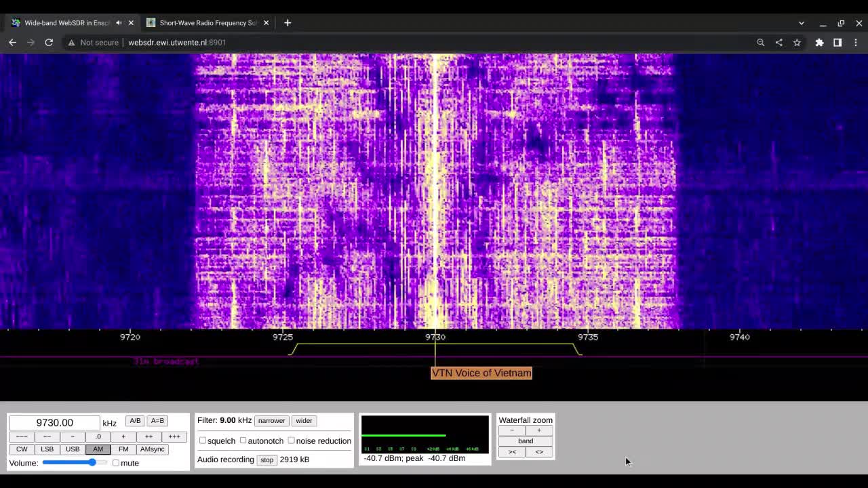The height and width of the screenshot is (488, 868).
Task: Tune up with the triple-plus button
Action: (x=174, y=436)
